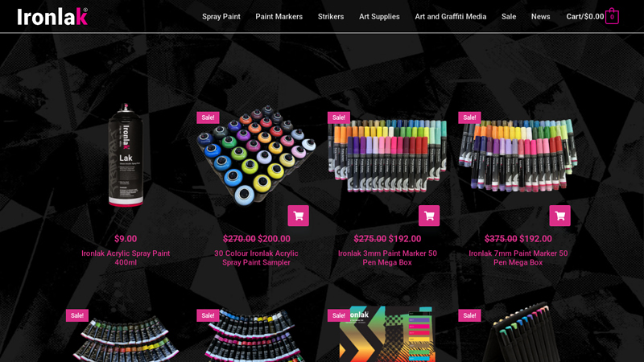The height and width of the screenshot is (362, 644).
Task: View the 7mm marker mega box image
Action: 518,155
